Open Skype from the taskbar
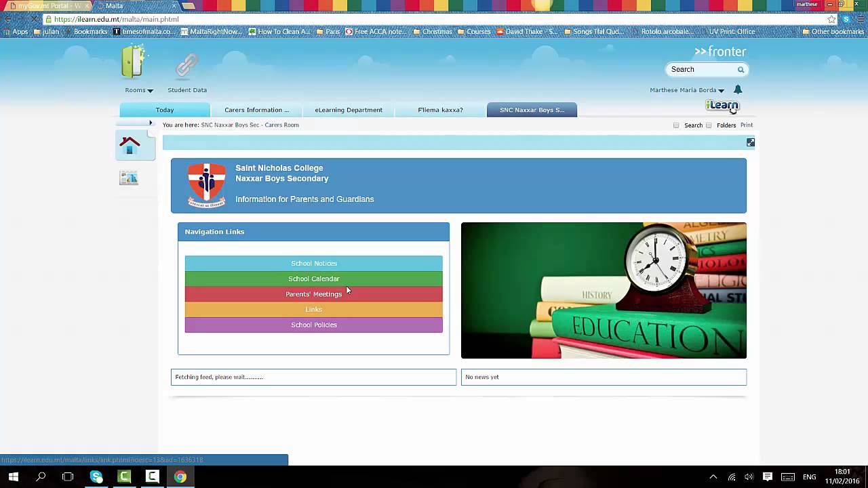This screenshot has height=488, width=868. tap(96, 476)
